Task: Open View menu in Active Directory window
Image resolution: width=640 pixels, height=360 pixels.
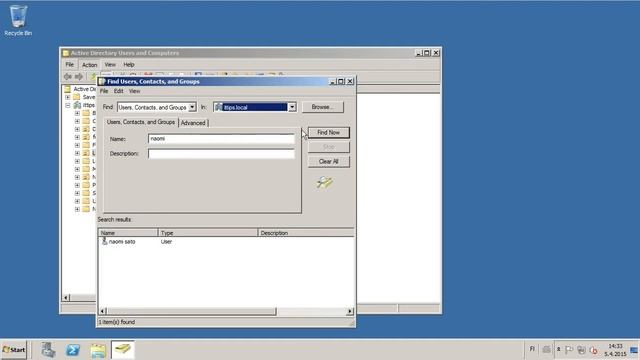Action: [110, 64]
